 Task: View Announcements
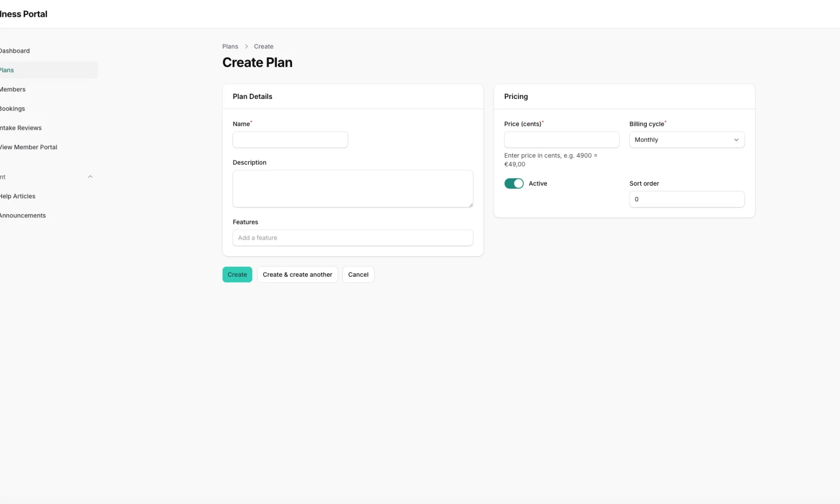(22, 215)
